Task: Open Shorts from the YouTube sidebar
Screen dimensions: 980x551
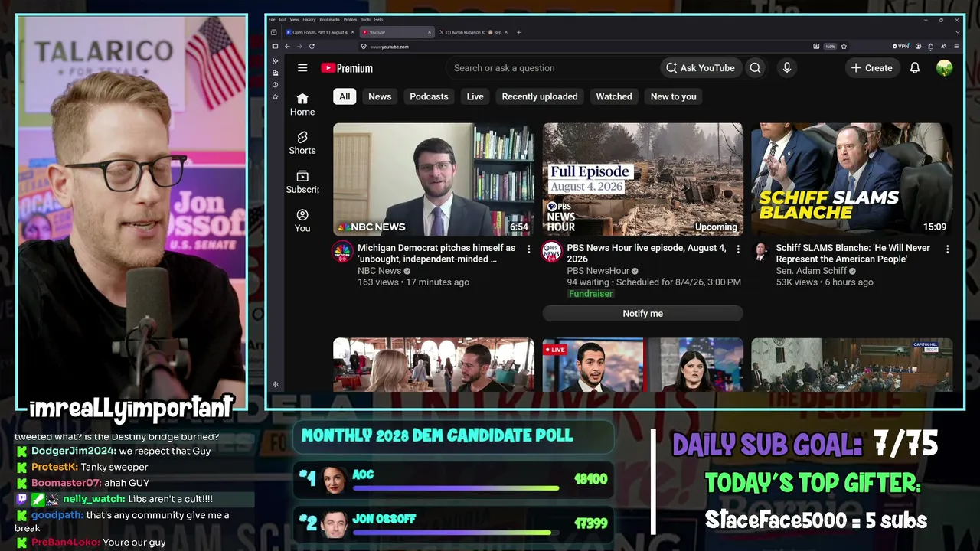Action: [302, 143]
